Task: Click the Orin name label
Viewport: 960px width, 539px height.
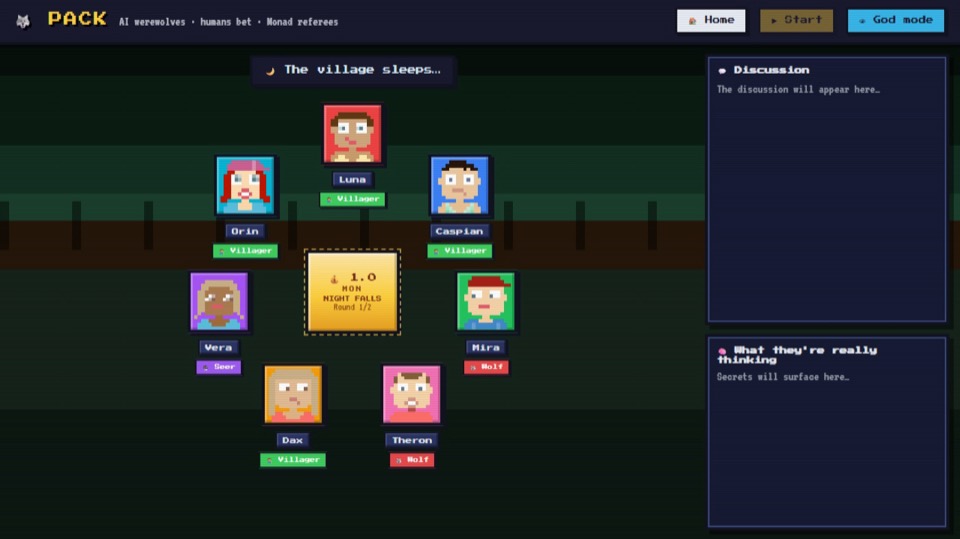Action: [245, 231]
